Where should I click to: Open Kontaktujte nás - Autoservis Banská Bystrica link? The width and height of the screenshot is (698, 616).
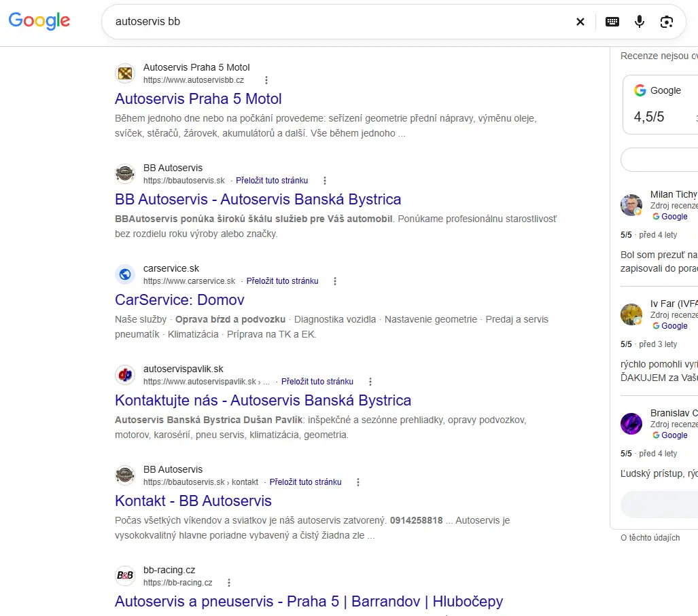coord(262,400)
